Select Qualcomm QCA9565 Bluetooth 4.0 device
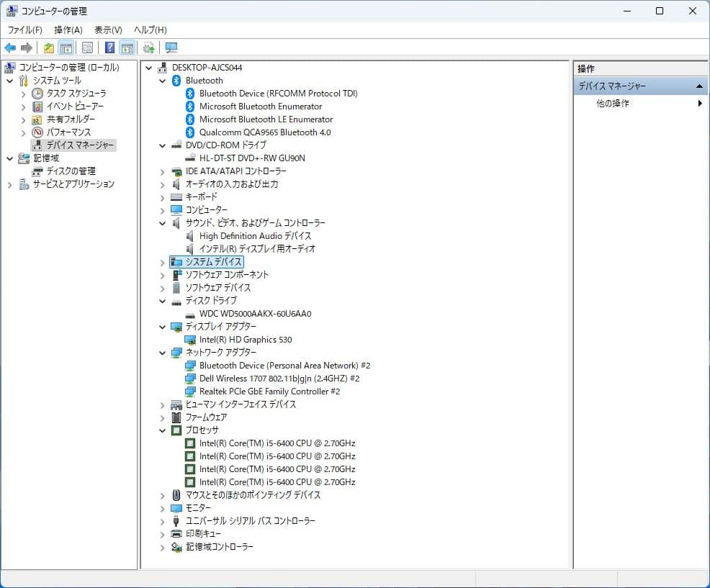 [x=264, y=132]
